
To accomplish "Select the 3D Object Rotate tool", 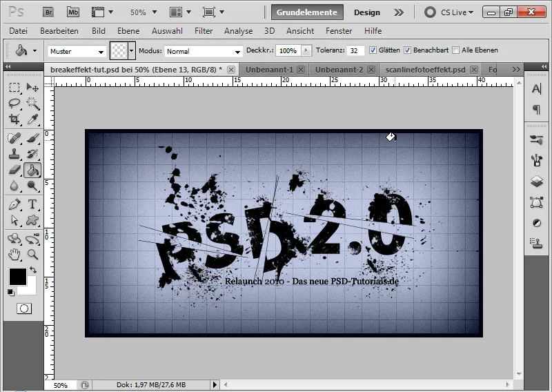I will click(x=14, y=239).
